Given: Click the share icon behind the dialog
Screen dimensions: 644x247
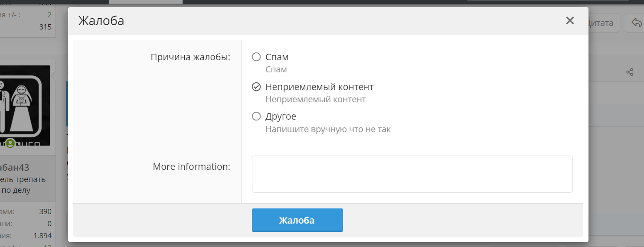Looking at the screenshot, I should [x=630, y=72].
